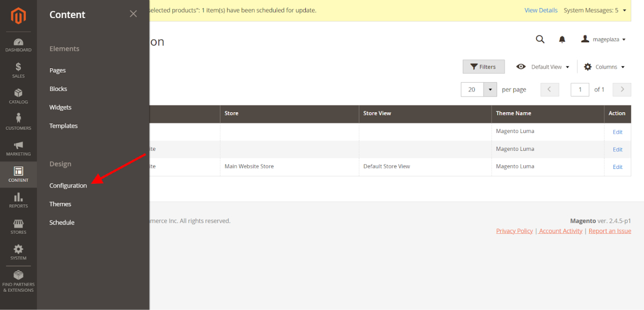Screen dimensions: 644x310
Task: Open the Sales sidebar menu
Action: click(18, 70)
